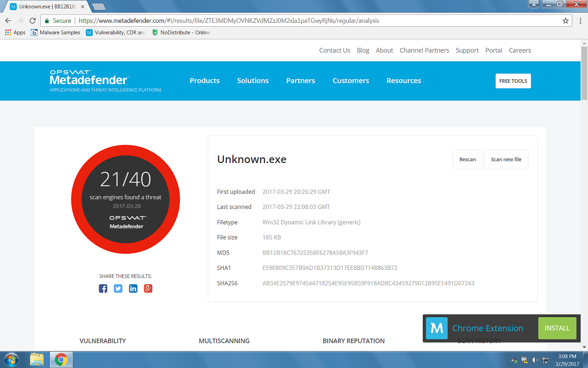588x368 pixels.
Task: Bookmark this page with star icon
Action: (x=565, y=21)
